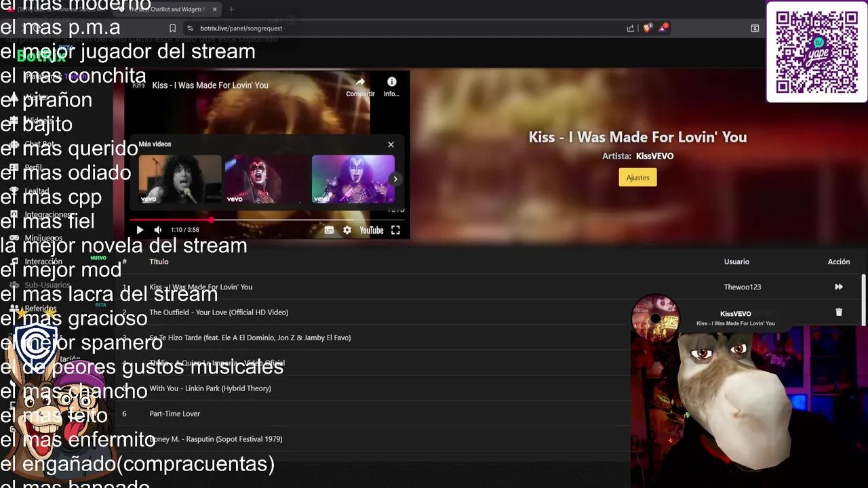Click the Usuario column header

click(736, 262)
